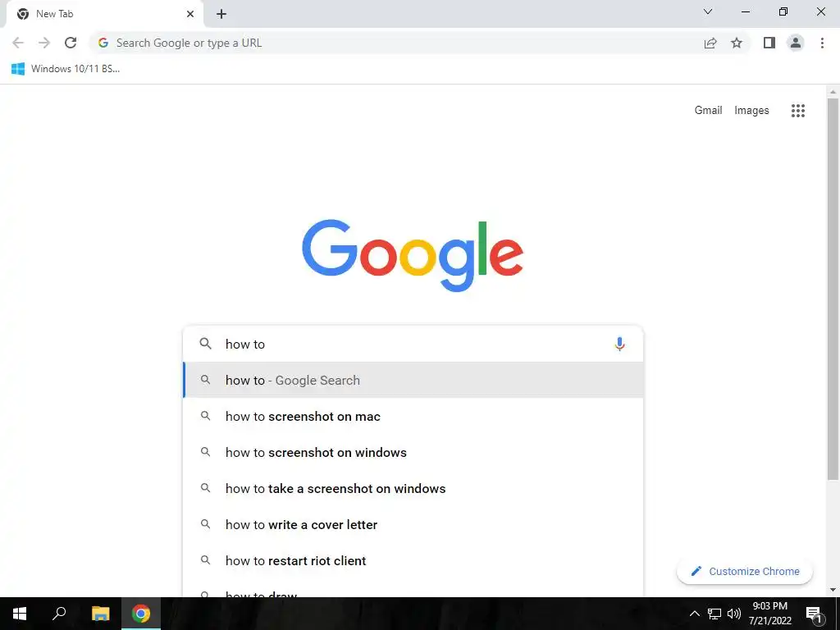Show hidden system tray icons
This screenshot has width=840, height=630.
coord(694,614)
